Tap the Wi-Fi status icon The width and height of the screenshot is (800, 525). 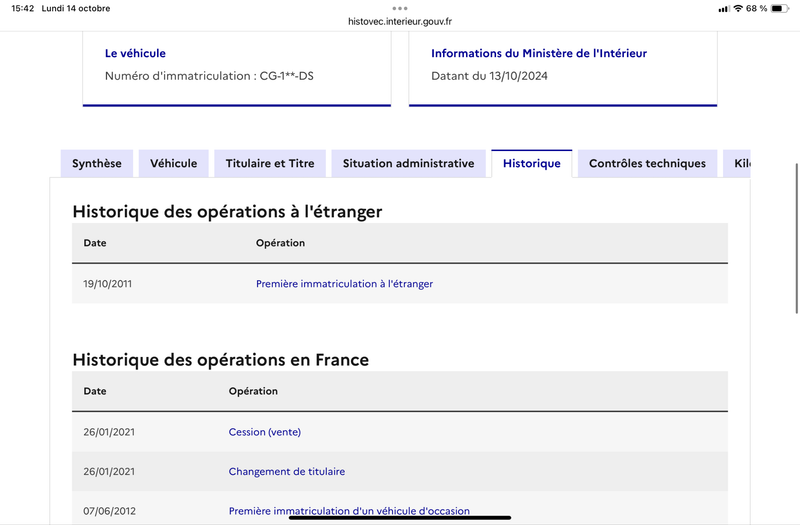point(738,8)
